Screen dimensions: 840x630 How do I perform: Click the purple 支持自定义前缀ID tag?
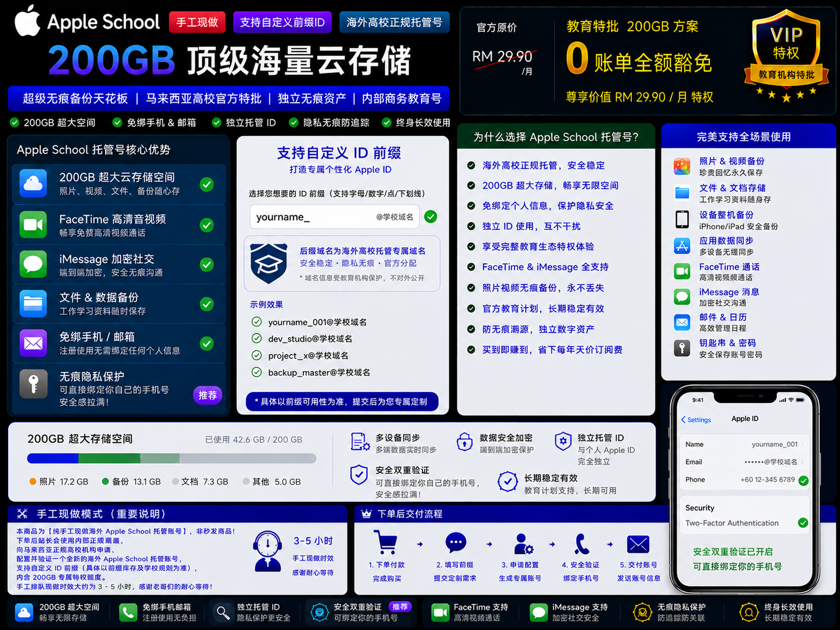click(282, 22)
